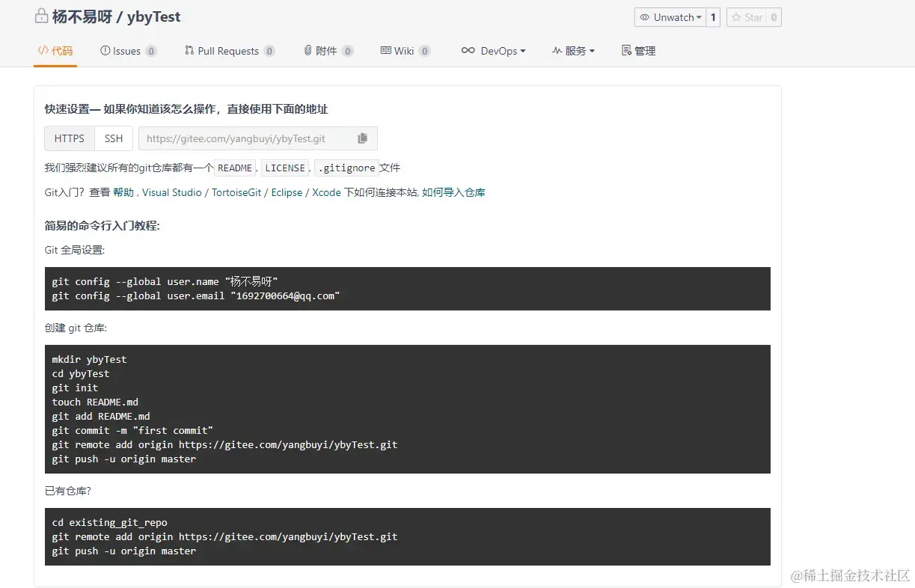The image size is (915, 588).
Task: Open the 如何导入仓库 link
Action: [453, 192]
